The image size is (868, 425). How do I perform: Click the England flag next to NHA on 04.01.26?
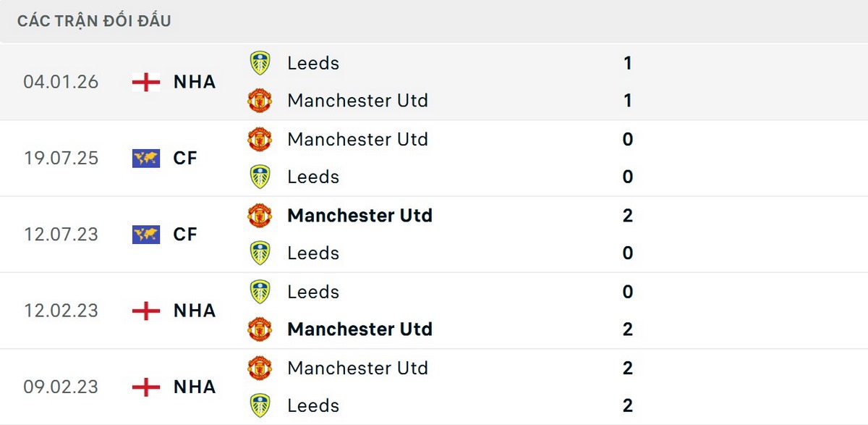(x=145, y=82)
